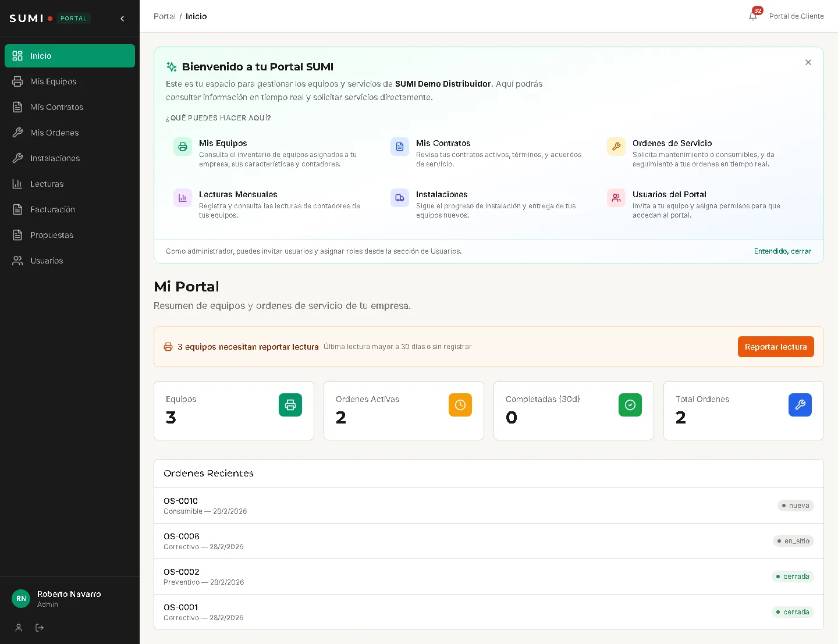
Task: Select Instalaciones in the sidebar menu
Action: pos(55,158)
